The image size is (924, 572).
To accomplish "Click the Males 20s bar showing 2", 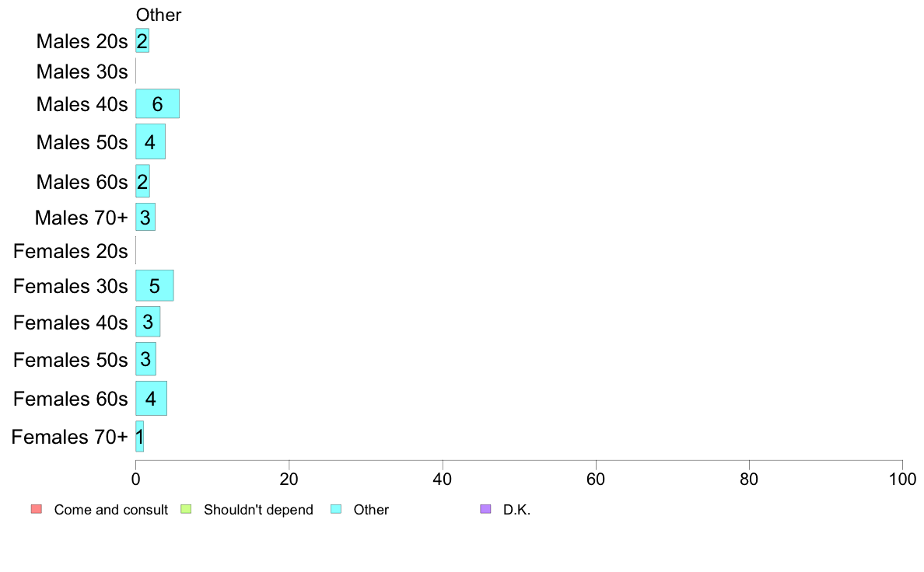I will 142,40.
